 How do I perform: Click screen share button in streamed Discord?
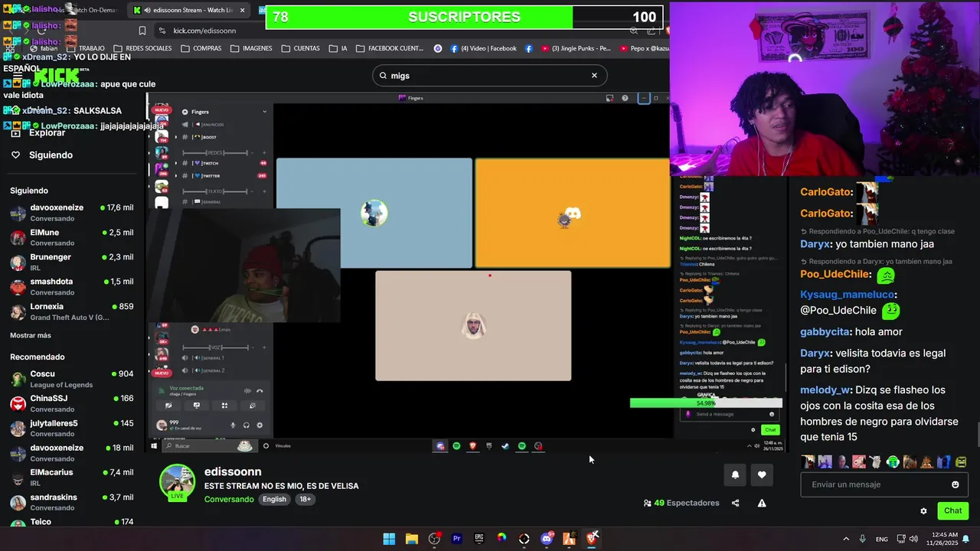tap(197, 406)
